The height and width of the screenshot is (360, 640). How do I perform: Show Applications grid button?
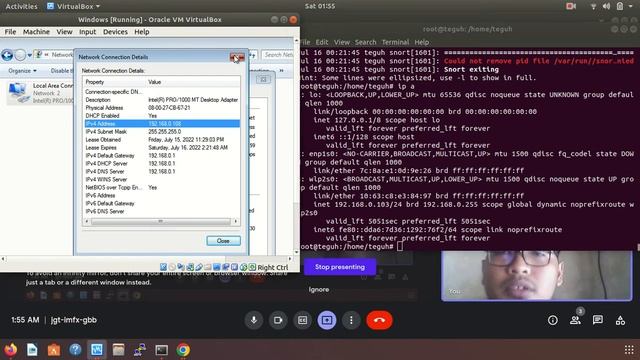click(x=629, y=350)
